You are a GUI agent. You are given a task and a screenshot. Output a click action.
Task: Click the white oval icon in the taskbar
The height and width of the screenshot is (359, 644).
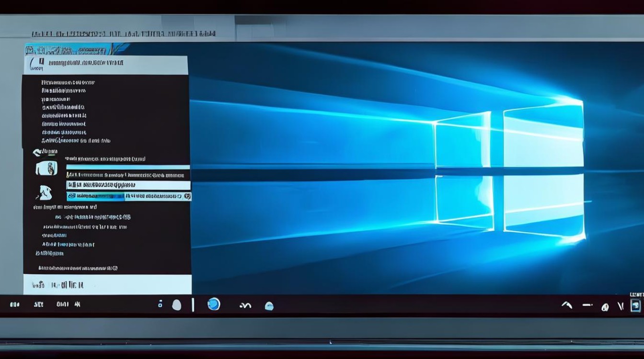pyautogui.click(x=177, y=304)
